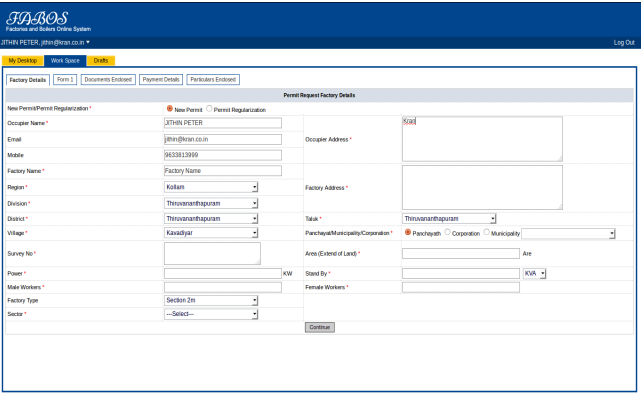The width and height of the screenshot is (643, 394).
Task: Switch to Documents Enclosed sub-tab
Action: (108, 80)
